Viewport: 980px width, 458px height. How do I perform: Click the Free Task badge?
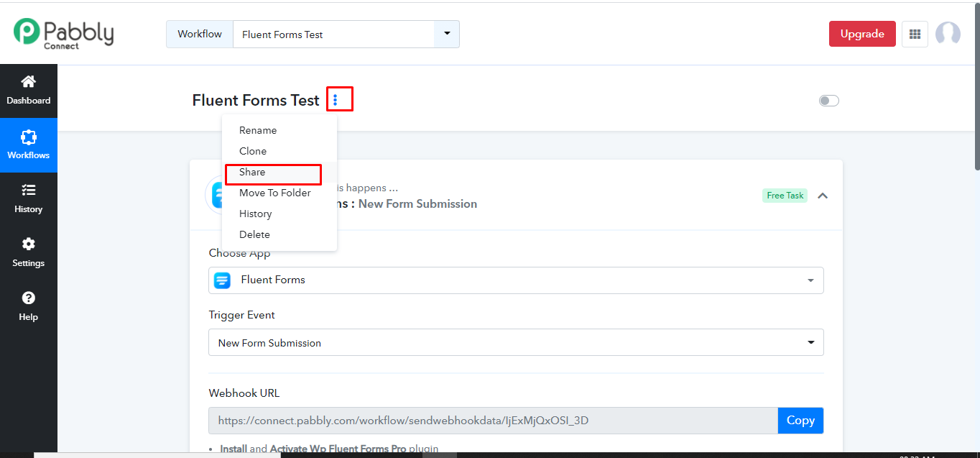785,196
